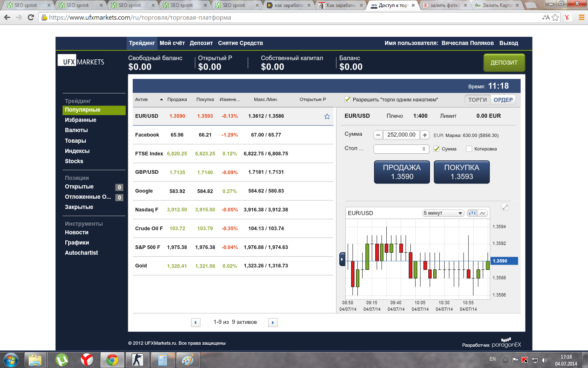Open uTorrent from the taskbar
The image size is (588, 368).
[x=62, y=360]
